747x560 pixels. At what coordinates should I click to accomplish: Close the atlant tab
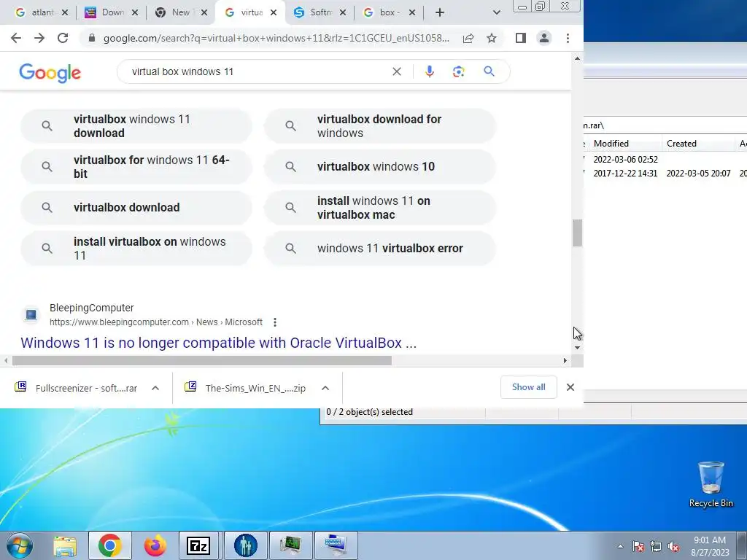coord(65,13)
